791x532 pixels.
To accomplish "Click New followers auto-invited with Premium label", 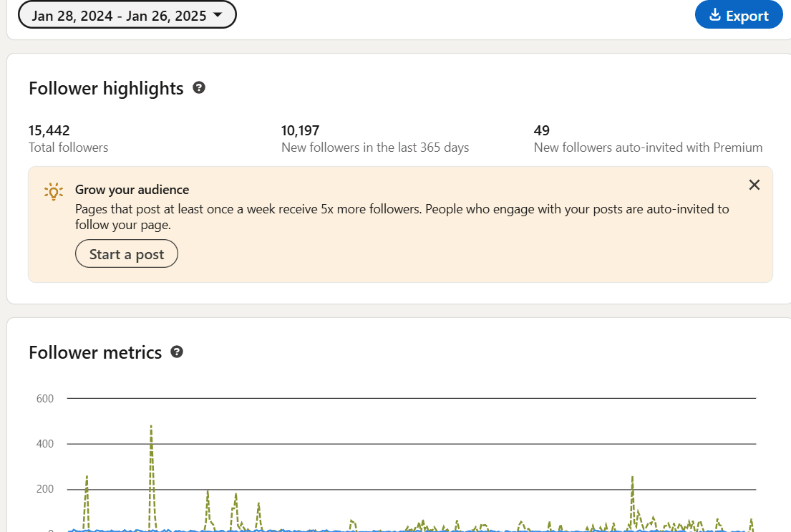I will click(648, 147).
